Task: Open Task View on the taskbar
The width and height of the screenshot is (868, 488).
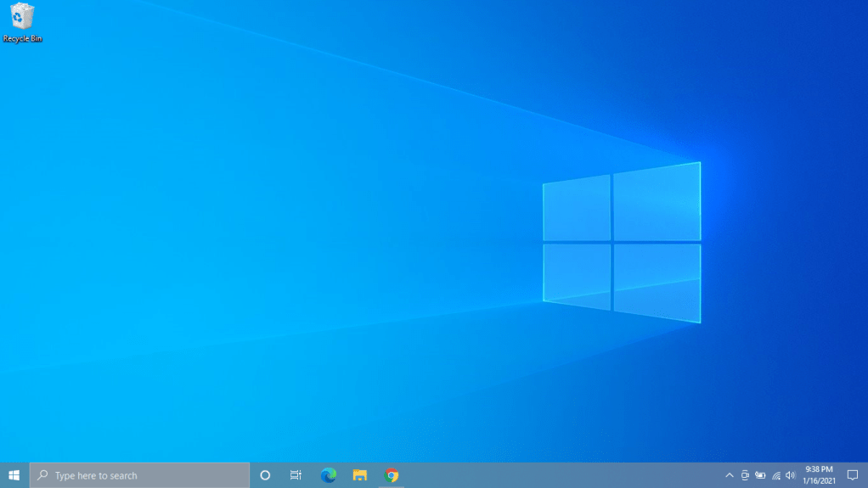Action: tap(296, 475)
